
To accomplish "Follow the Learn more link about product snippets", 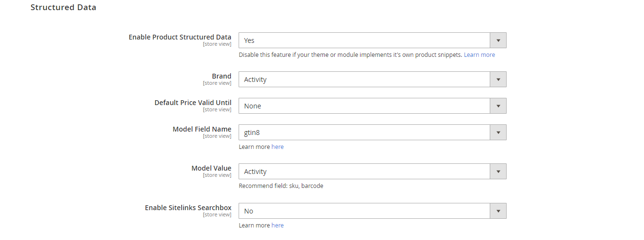I will [479, 55].
